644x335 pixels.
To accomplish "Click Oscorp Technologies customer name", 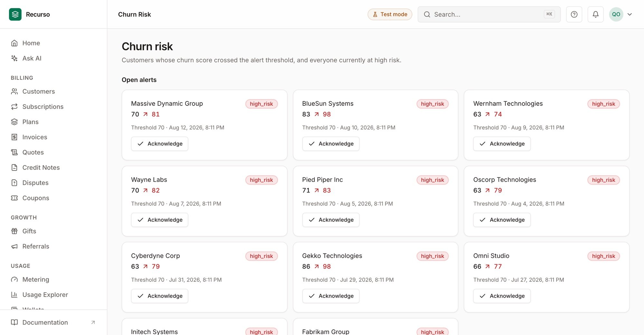I will coord(505,180).
